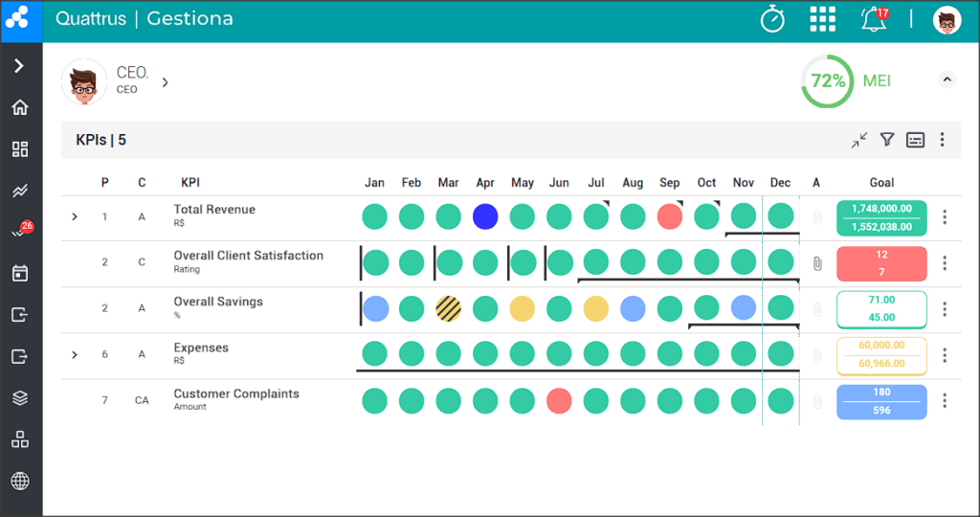Open the filter funnel for KPIs
This screenshot has height=517, width=980.
(x=887, y=140)
